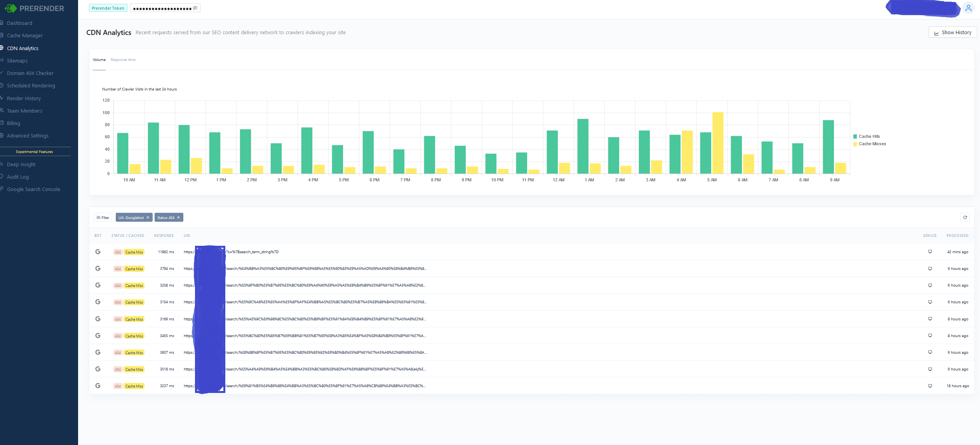Click the refresh table icon
Screen dimensions: 980x445
pos(965,217)
